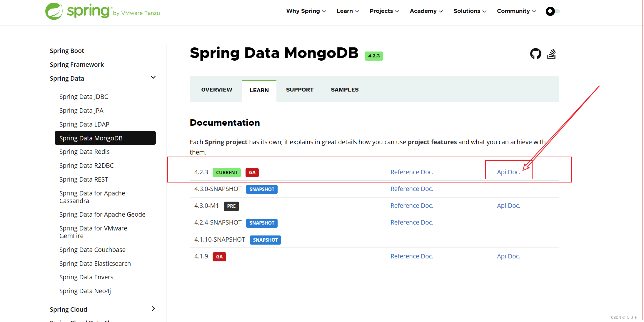The width and height of the screenshot is (644, 322).
Task: Switch to the Samples tab
Action: 345,89
